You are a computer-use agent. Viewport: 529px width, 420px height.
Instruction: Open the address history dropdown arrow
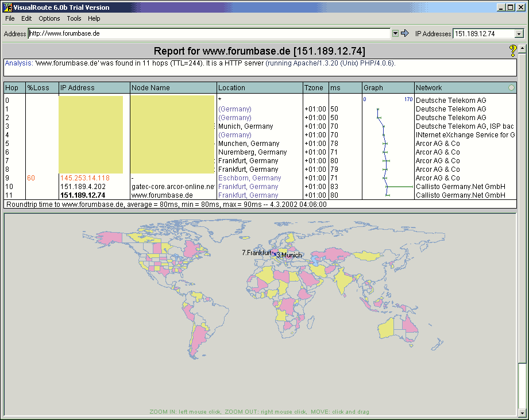coord(395,33)
